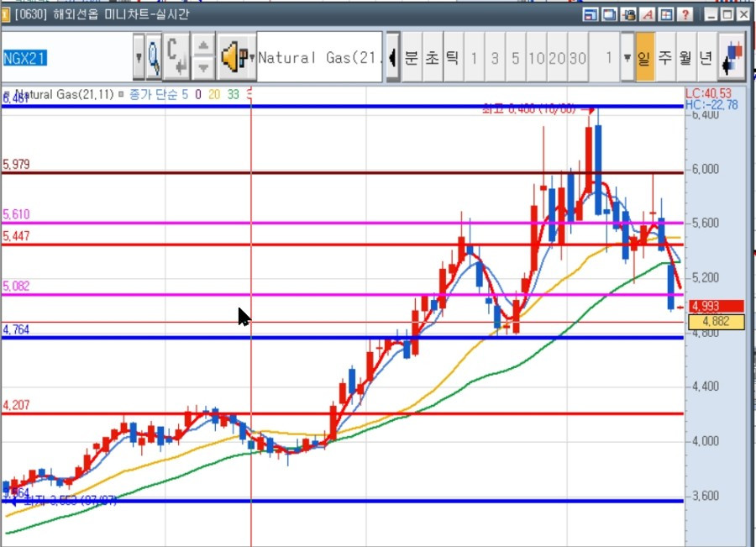Select the 년 (yearly) period button
Screen dimensions: 756x547
pyautogui.click(x=706, y=57)
